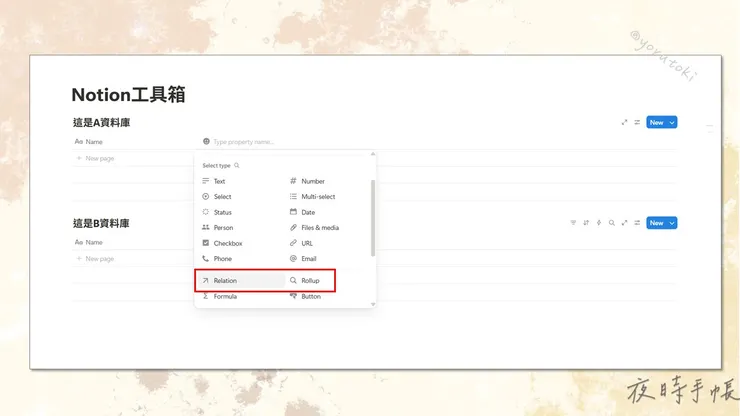Click New button in database A
The height and width of the screenshot is (416, 740).
(x=656, y=122)
